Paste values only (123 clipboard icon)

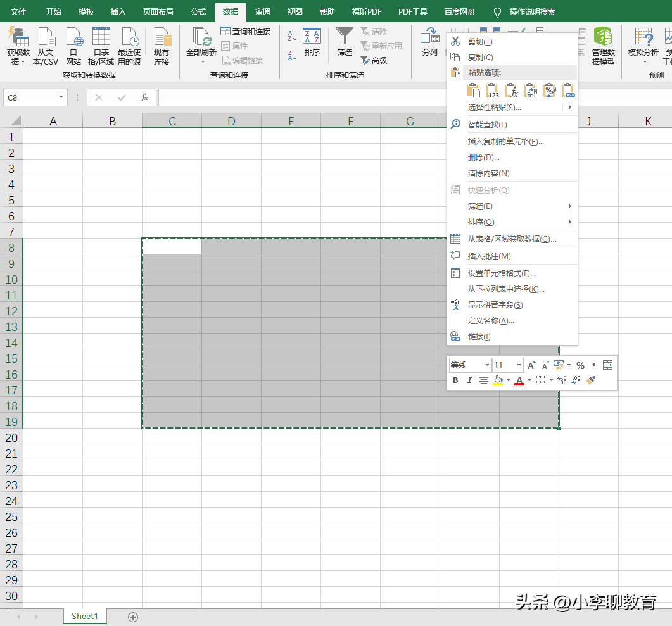pos(492,91)
